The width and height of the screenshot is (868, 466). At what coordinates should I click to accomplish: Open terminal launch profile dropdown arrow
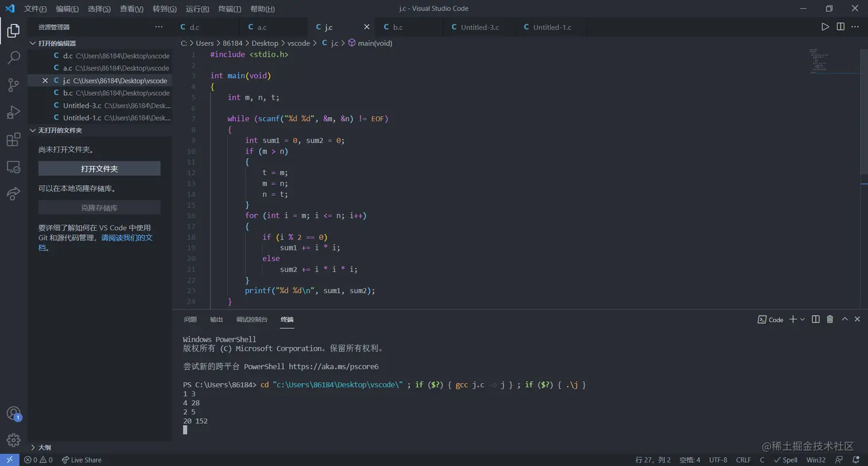tap(803, 319)
